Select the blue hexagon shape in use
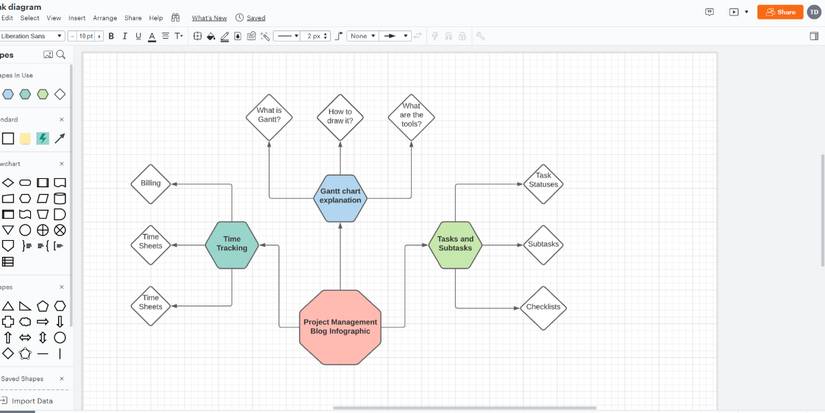This screenshot has height=413, width=825. click(x=8, y=94)
